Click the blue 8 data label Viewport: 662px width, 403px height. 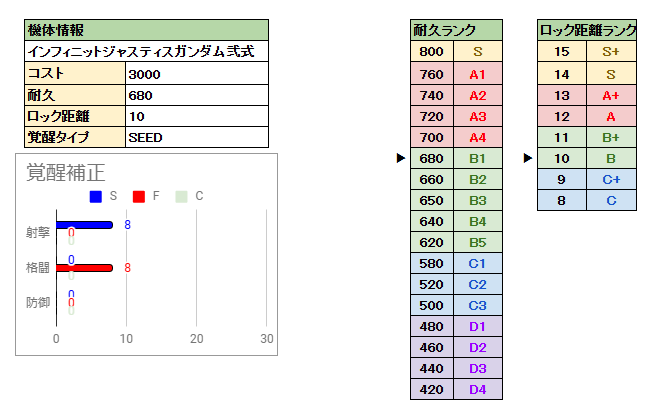(128, 225)
